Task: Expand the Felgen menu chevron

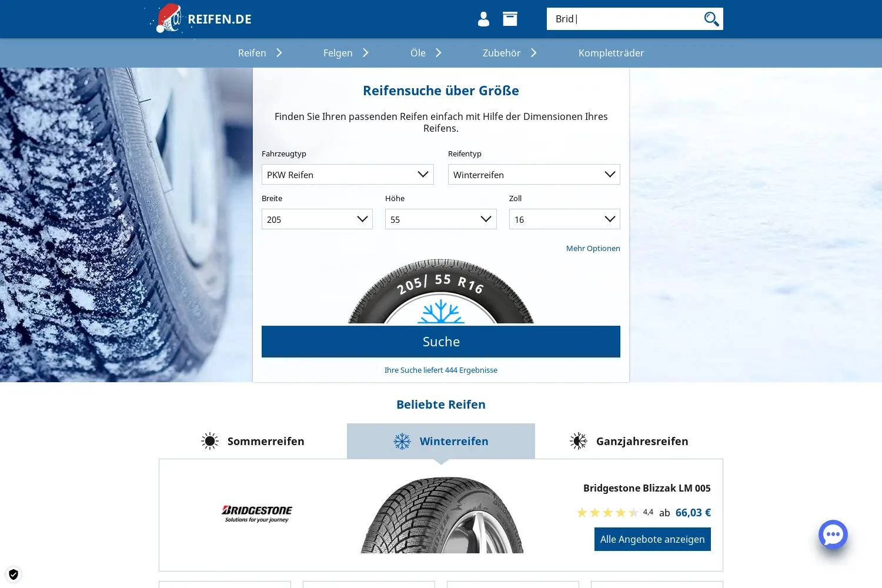Action: 366,53
